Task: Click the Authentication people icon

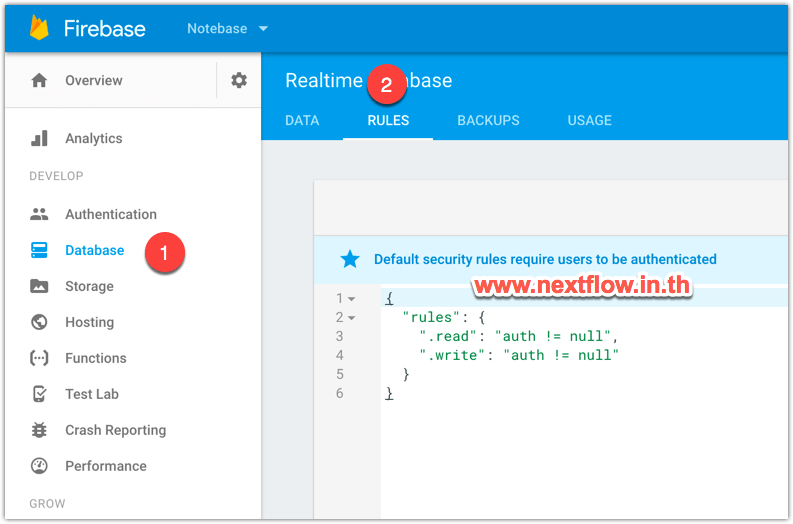Action: 39,214
